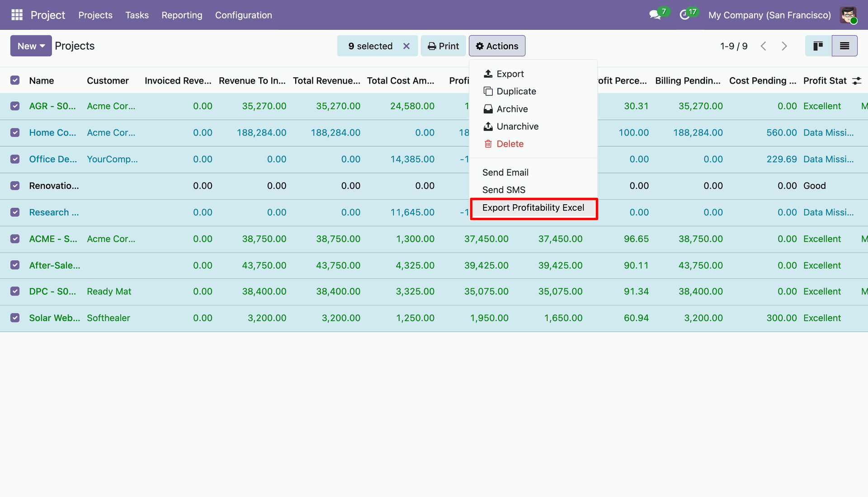
Task: Deselect the Solar Web... project checkbox
Action: pos(15,318)
